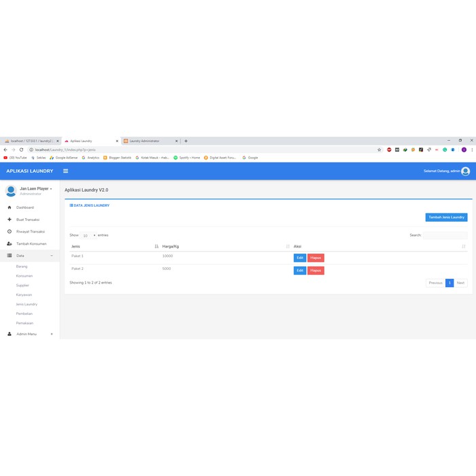Viewport: 476px width, 476px height.
Task: Reload the page with browser refresh icon
Action: point(21,150)
